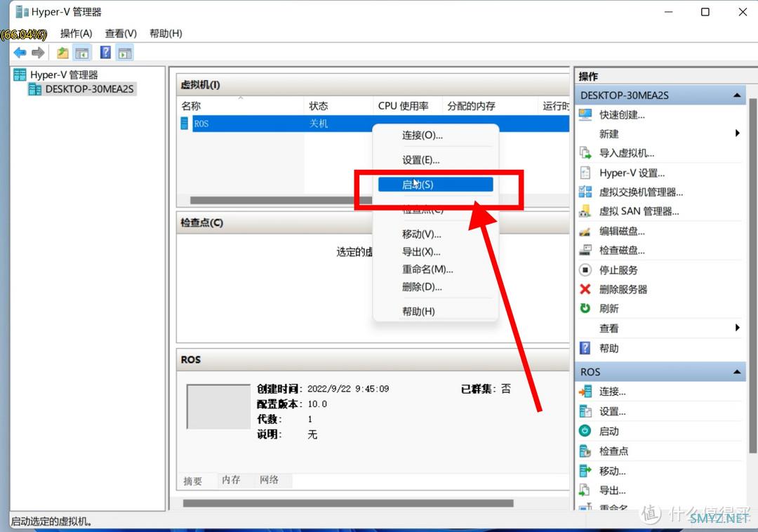Click the Hyper-V 设置 icon
The image size is (758, 532).
point(585,173)
